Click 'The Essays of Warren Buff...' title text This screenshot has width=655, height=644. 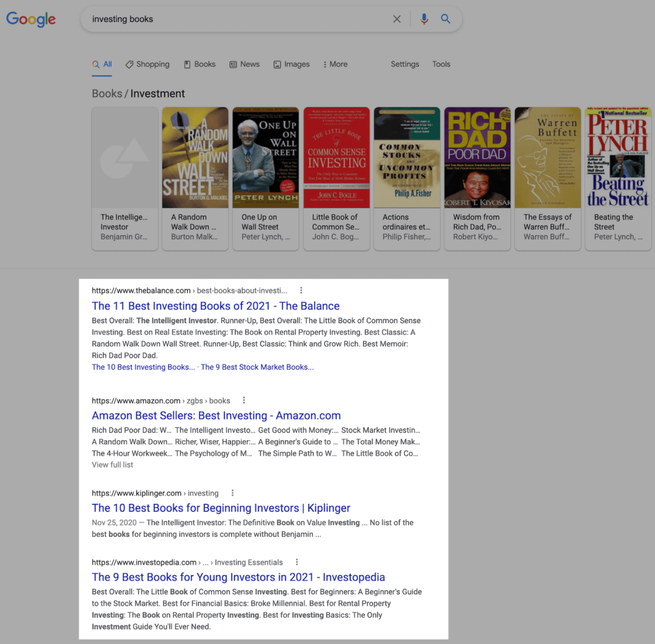[548, 222]
